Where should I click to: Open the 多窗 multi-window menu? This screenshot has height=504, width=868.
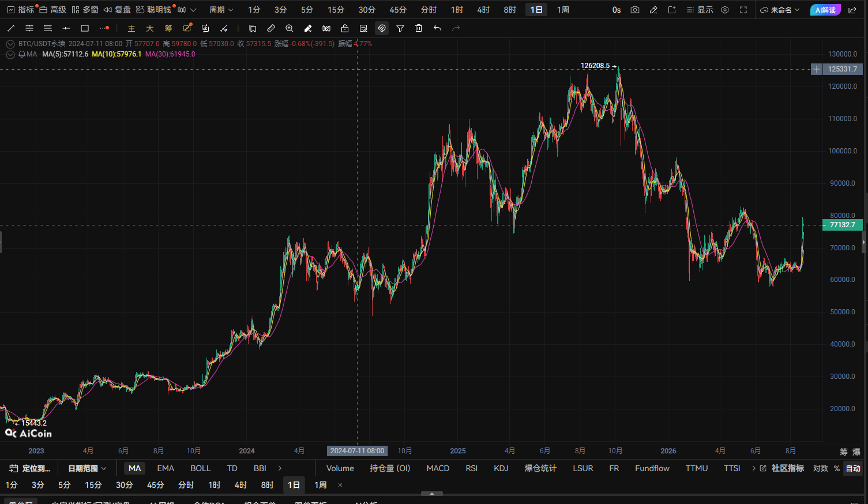tap(85, 10)
